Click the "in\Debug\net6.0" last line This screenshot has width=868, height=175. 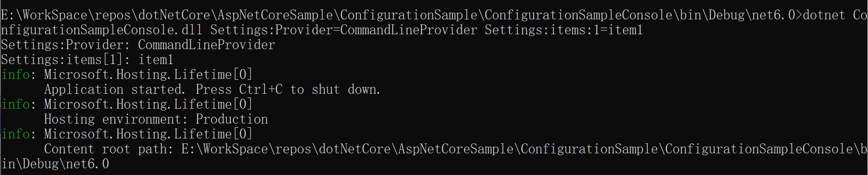pos(55,164)
